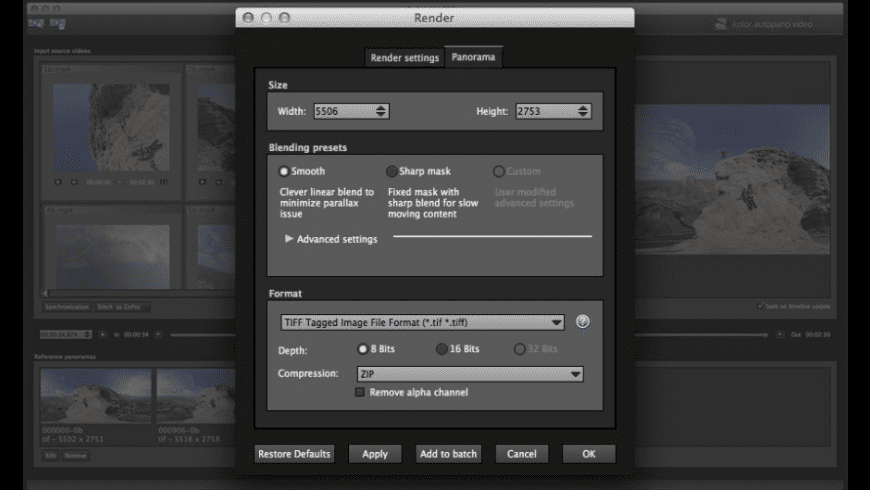Confirm render with the OK button
Image resolution: width=870 pixels, height=490 pixels.
pyautogui.click(x=589, y=454)
